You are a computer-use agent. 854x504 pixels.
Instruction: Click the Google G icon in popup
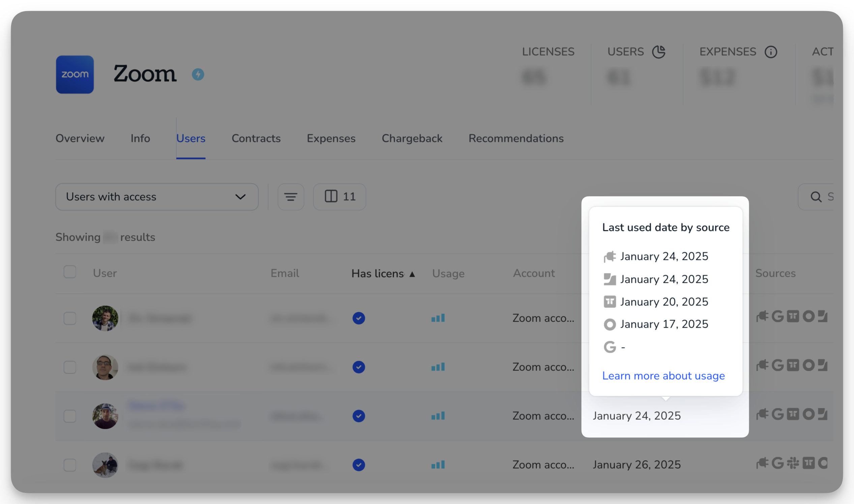[x=610, y=347]
